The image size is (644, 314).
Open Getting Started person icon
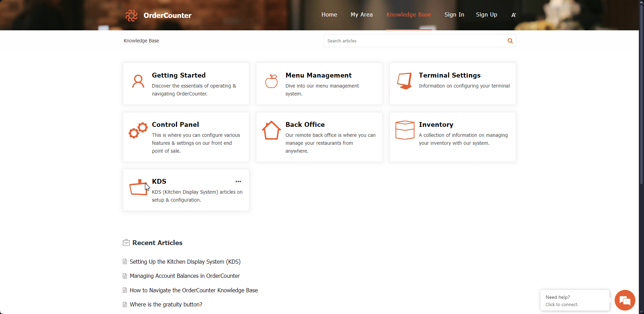138,81
